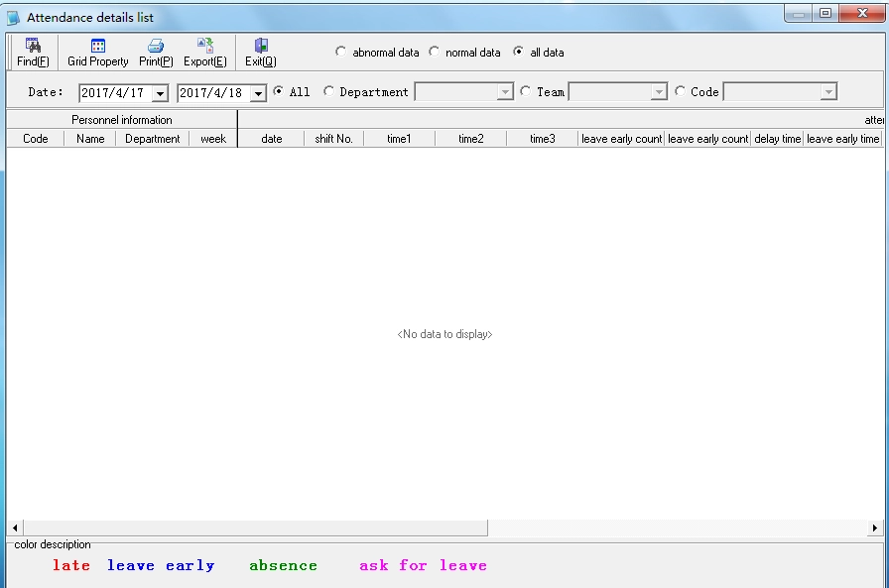Click the Department column header

[x=152, y=139]
